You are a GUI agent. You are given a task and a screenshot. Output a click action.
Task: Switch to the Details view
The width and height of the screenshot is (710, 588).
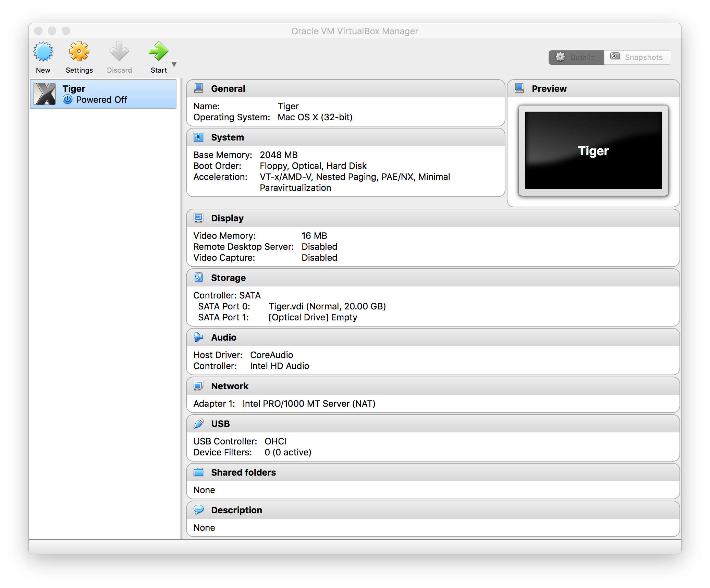click(576, 57)
